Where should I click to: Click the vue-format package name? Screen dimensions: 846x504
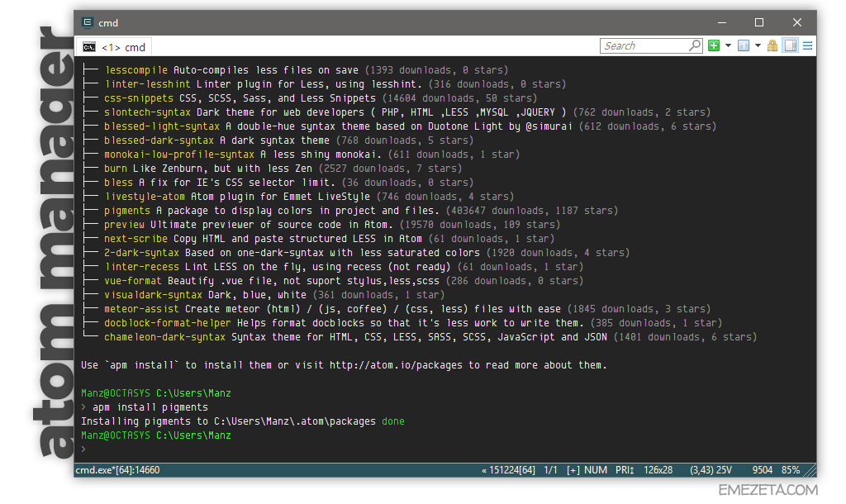click(133, 281)
